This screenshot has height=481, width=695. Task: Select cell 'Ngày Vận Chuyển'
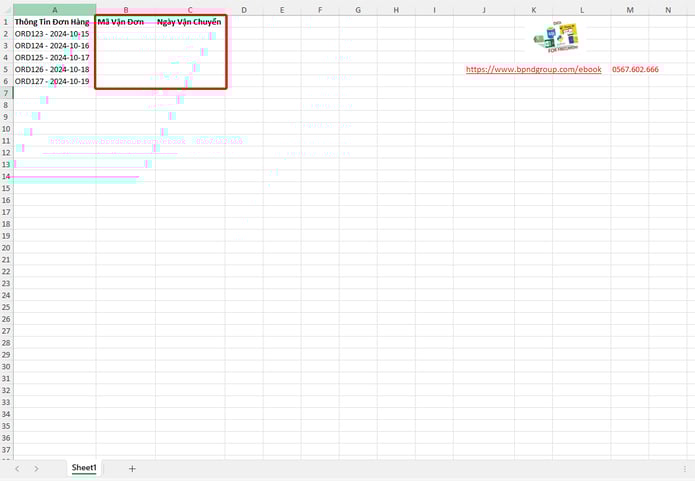(190, 22)
